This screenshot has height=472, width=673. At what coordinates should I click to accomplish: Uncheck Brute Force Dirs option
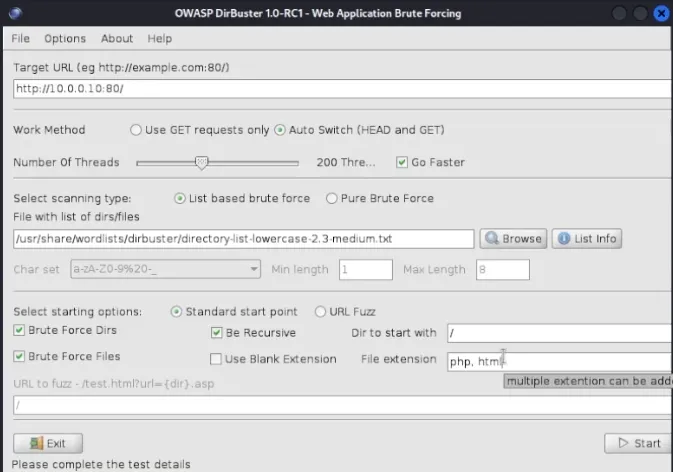click(x=19, y=330)
